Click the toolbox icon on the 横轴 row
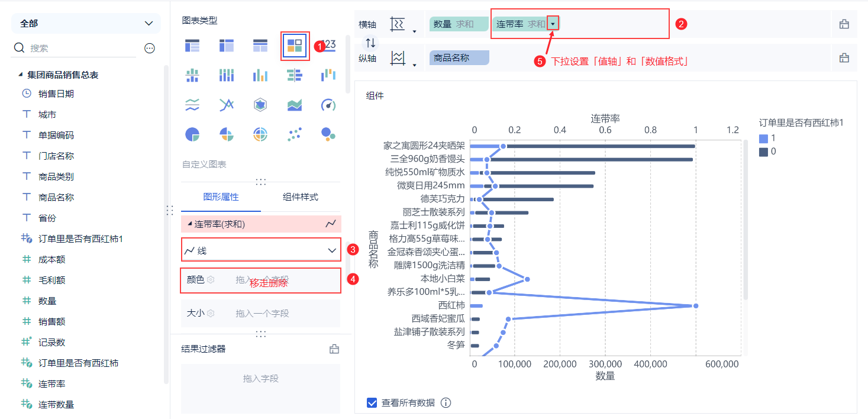The width and height of the screenshot is (868, 419). point(844,24)
